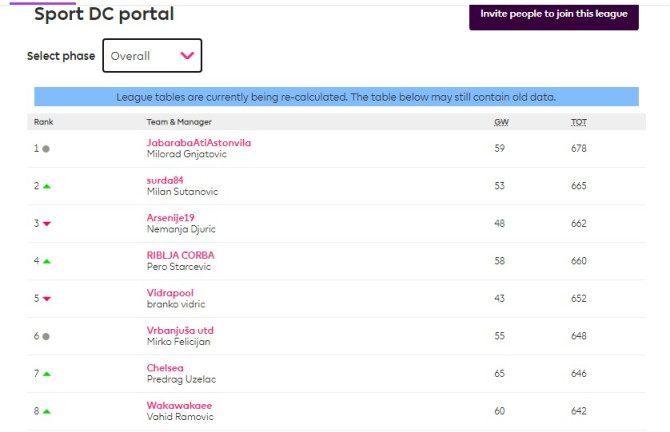Click the grey dot beside rank 1
This screenshot has height=432, width=670.
tap(46, 149)
